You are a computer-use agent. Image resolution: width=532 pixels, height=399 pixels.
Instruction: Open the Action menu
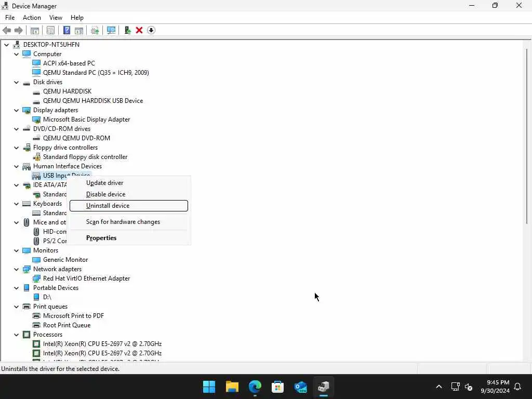click(32, 18)
